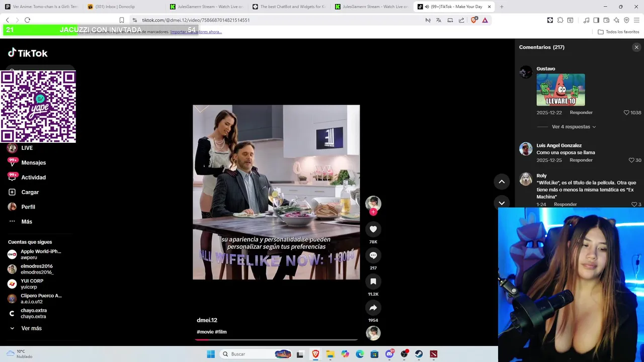Image resolution: width=644 pixels, height=362 pixels.
Task: Open Actividad in TikTok sidebar
Action: (33, 177)
